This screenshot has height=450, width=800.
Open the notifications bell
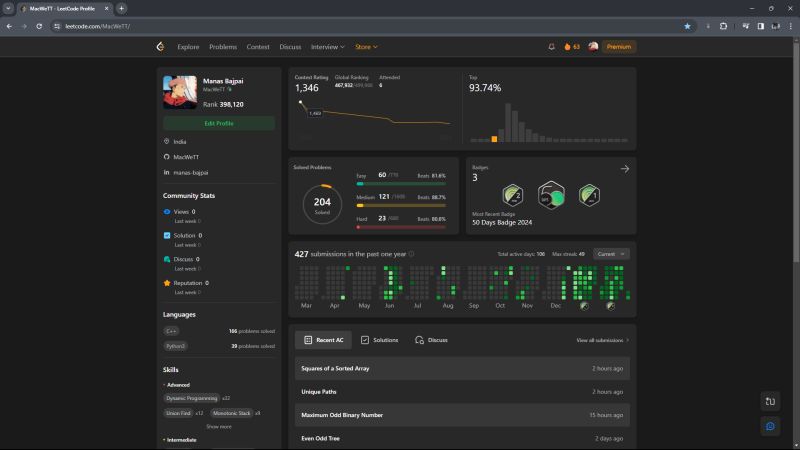pyautogui.click(x=552, y=46)
